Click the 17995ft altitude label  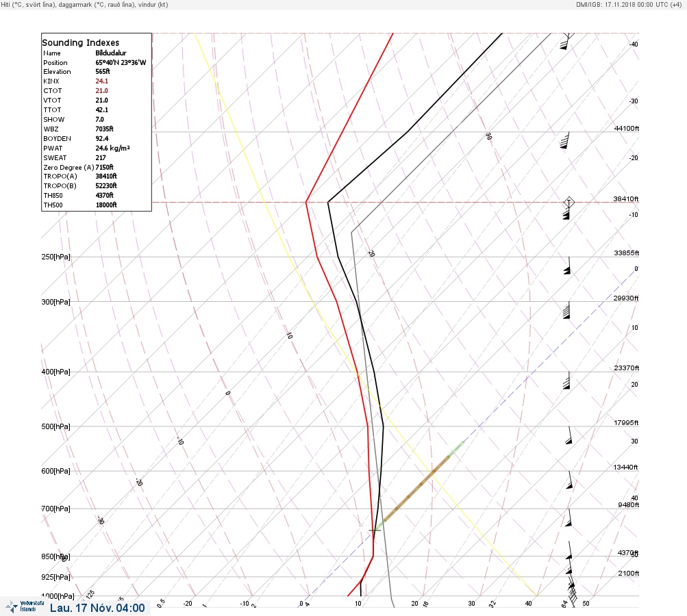(627, 423)
